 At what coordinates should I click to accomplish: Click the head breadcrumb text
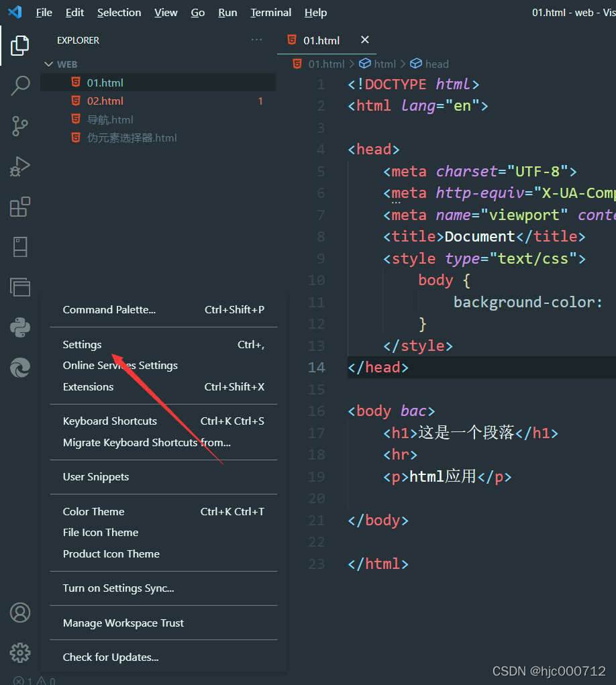[437, 64]
